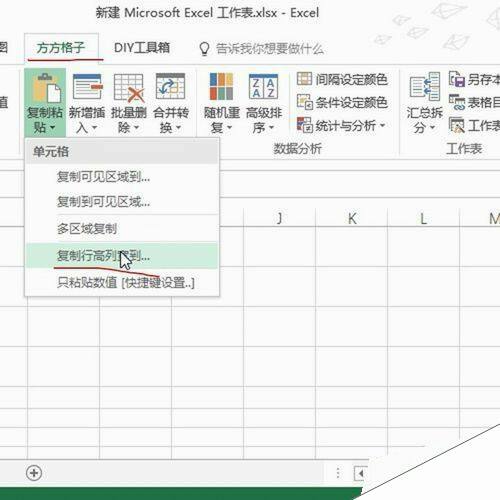Add a new sheet with plus icon
500x500 pixels.
(34, 473)
